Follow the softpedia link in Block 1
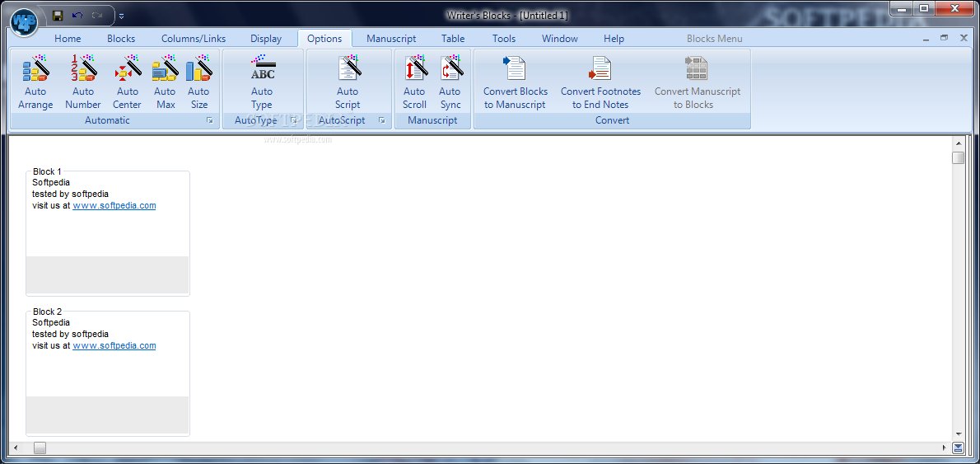980x464 pixels. point(114,205)
